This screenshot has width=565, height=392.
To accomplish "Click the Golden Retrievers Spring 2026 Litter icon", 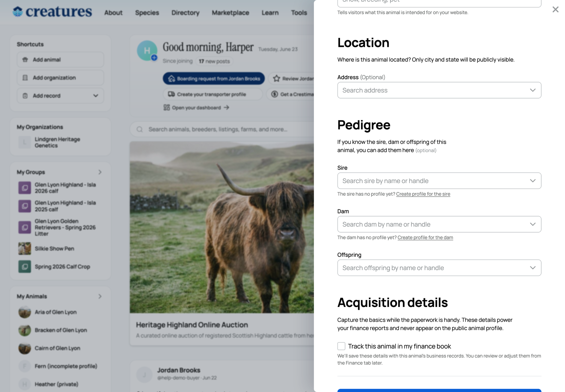I will click(x=25, y=227).
